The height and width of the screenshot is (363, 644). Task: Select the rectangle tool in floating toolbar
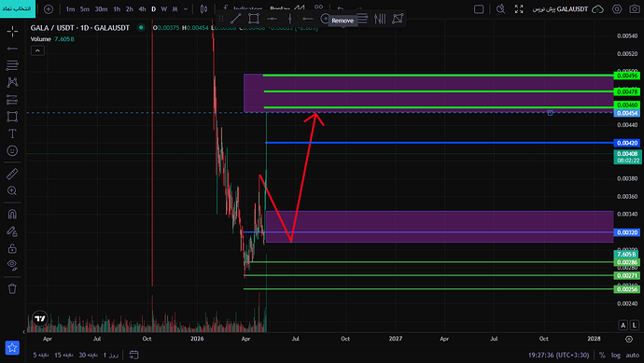pos(254,19)
